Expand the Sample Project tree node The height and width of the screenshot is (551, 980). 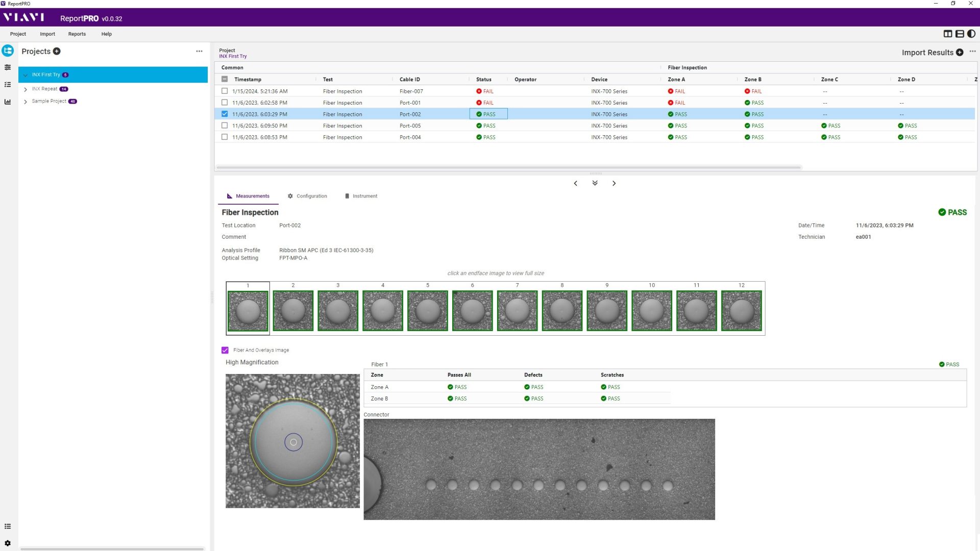coord(26,102)
